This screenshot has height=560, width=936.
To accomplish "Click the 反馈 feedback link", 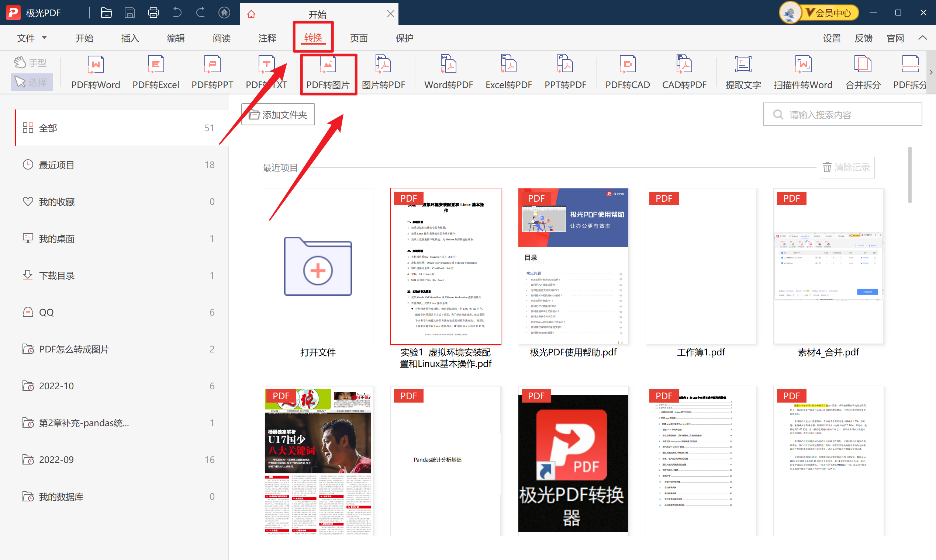I will coord(864,38).
